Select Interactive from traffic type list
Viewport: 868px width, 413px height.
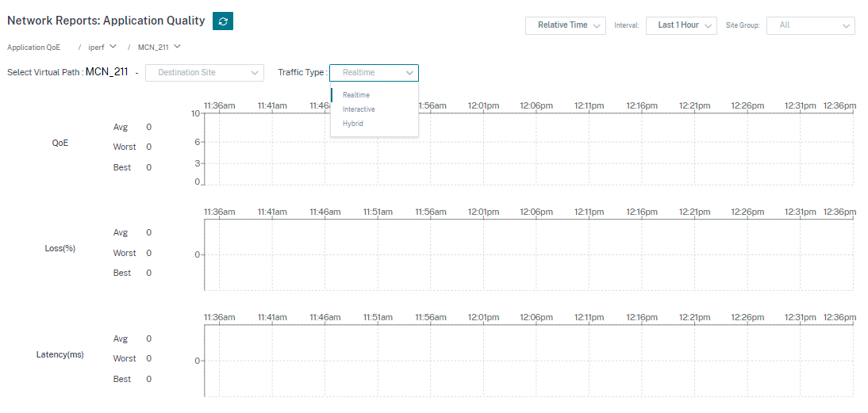(x=374, y=109)
